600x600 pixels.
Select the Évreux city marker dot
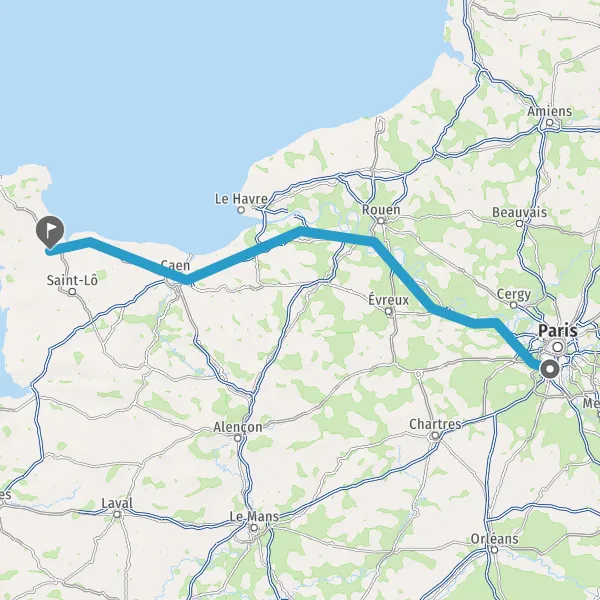(388, 311)
